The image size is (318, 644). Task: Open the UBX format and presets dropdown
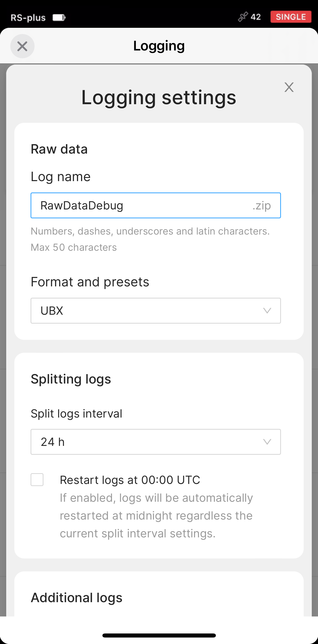pos(156,311)
